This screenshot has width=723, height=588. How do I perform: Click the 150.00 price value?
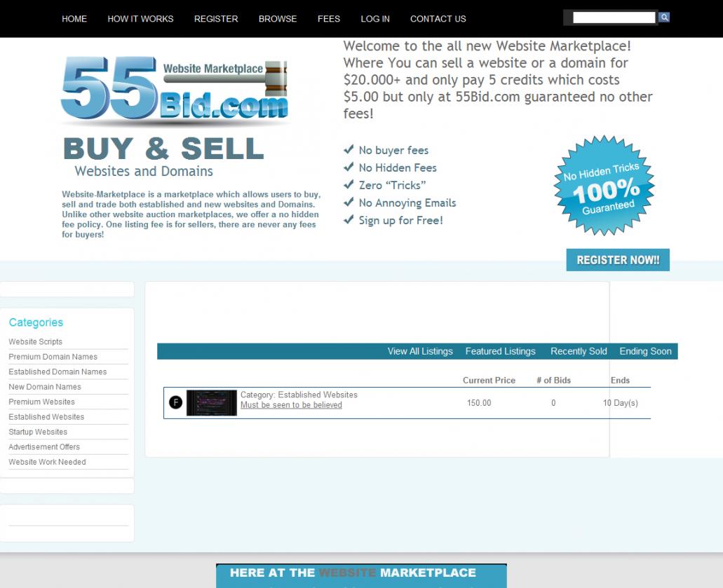pyautogui.click(x=479, y=403)
